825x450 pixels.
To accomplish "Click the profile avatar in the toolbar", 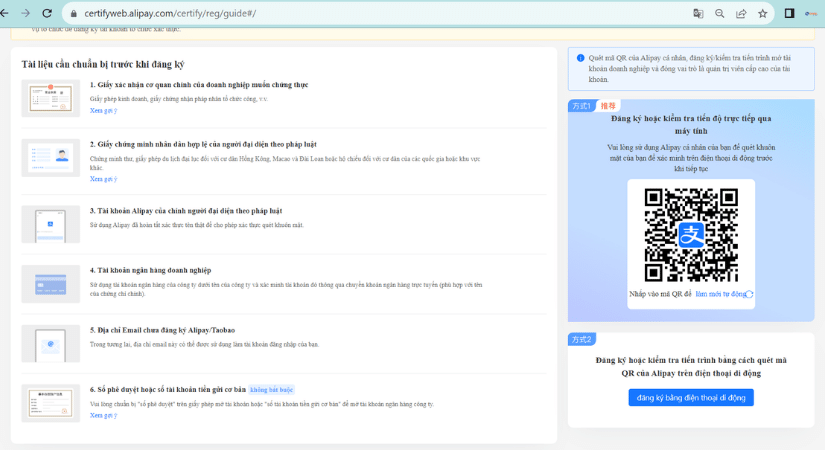I will (x=811, y=14).
